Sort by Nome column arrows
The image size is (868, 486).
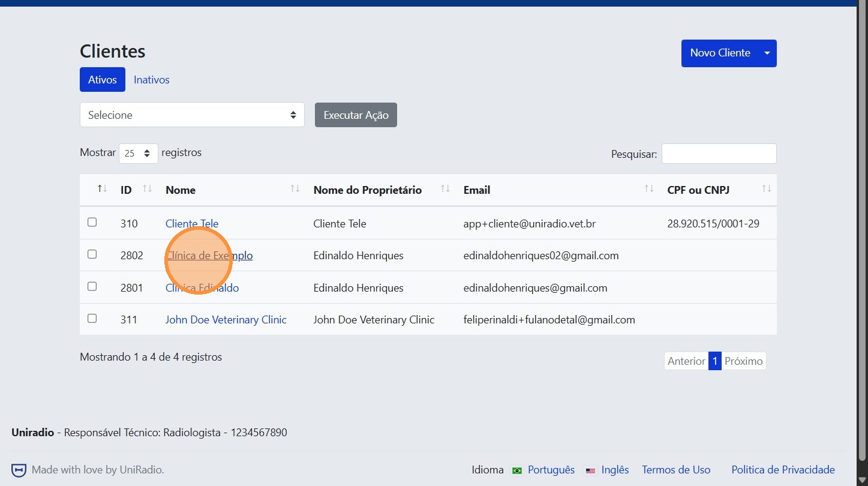295,190
